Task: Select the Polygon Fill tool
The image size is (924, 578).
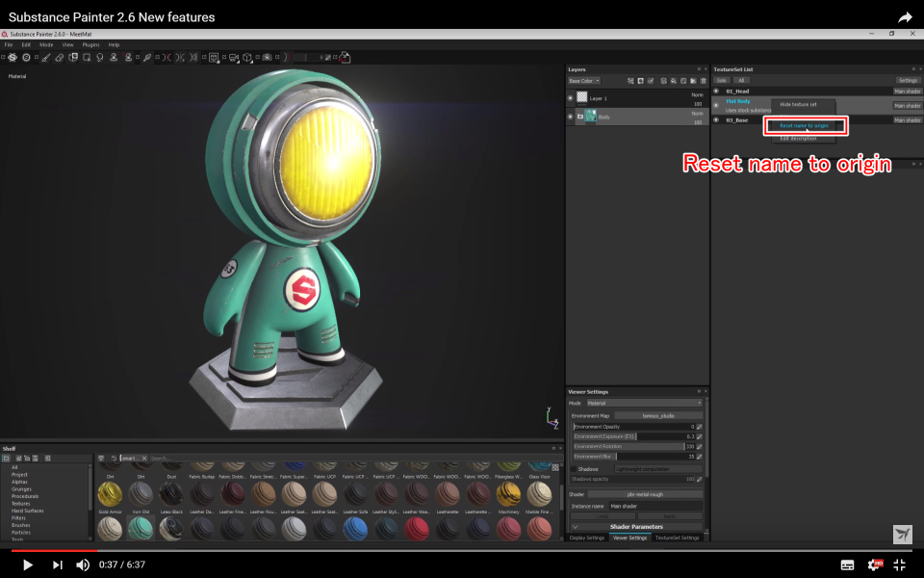Action: 87,57
